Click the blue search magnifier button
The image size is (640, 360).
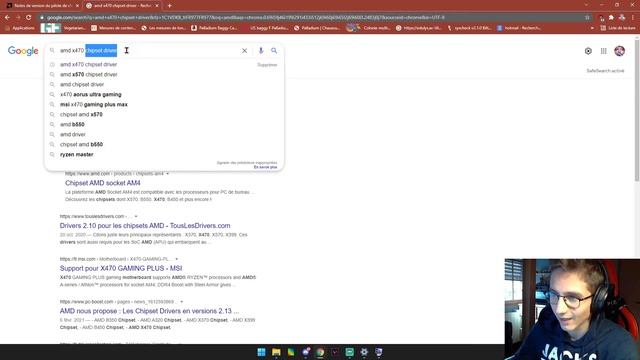274,51
